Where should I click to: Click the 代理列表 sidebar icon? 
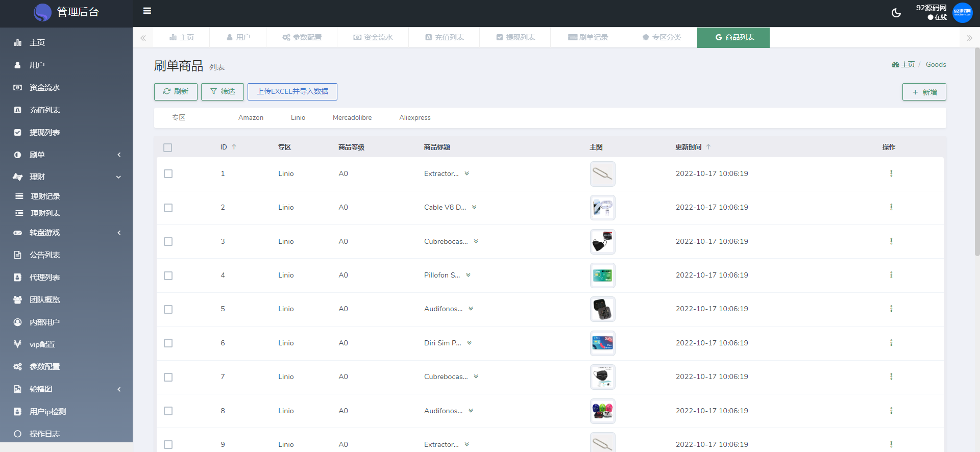pyautogui.click(x=18, y=278)
